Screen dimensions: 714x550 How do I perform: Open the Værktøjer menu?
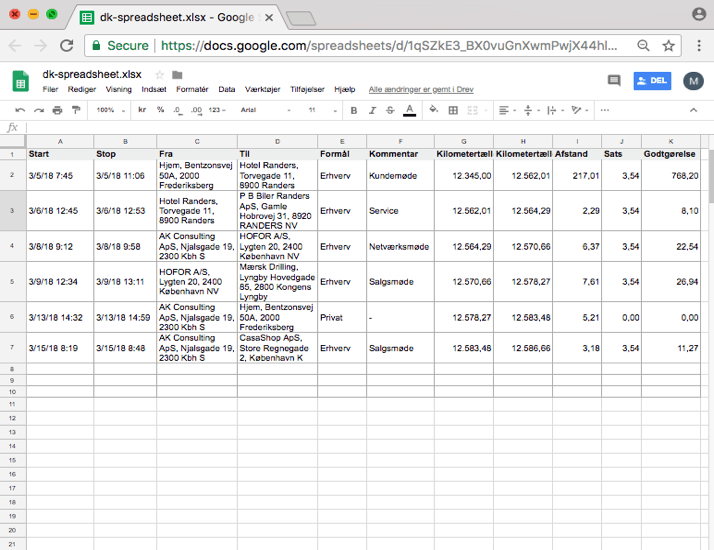262,89
